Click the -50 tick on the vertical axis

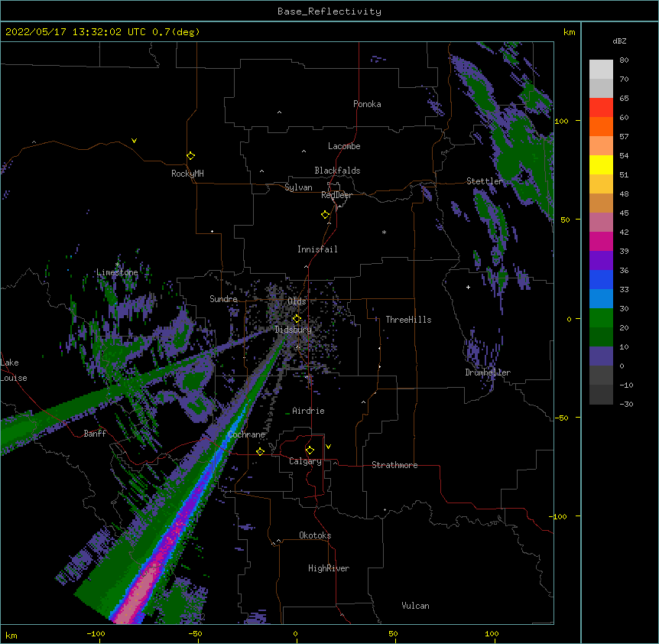(561, 418)
